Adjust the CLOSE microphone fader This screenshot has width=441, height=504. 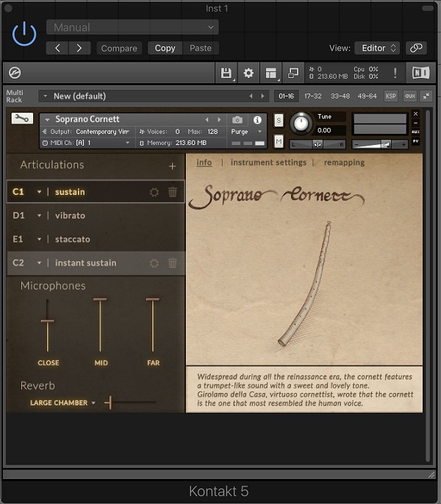(x=48, y=321)
